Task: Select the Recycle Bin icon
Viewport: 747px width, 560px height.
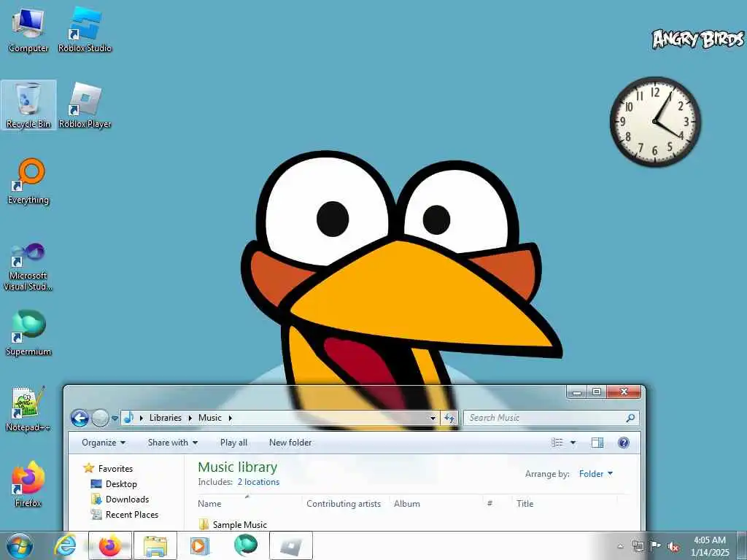Action: coord(28,105)
